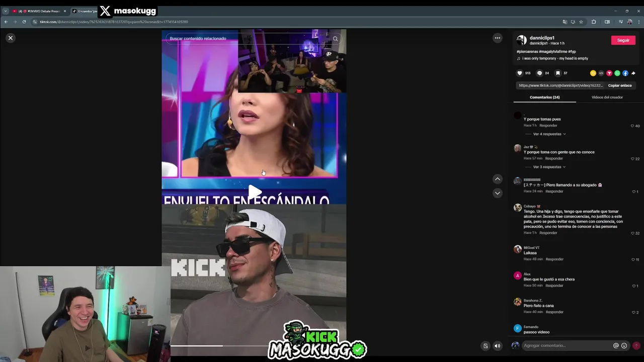The height and width of the screenshot is (362, 644).
Task: Click the embed code share icon
Action: 601,73
